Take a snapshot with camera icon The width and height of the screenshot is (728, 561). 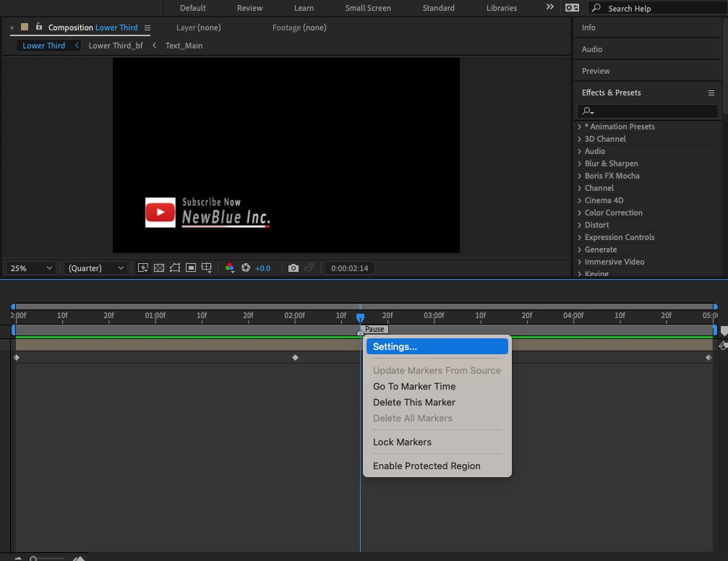point(294,268)
